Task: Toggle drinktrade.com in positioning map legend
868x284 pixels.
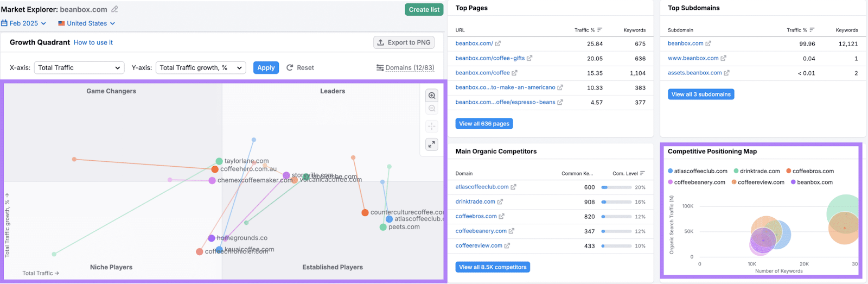Action: 757,171
